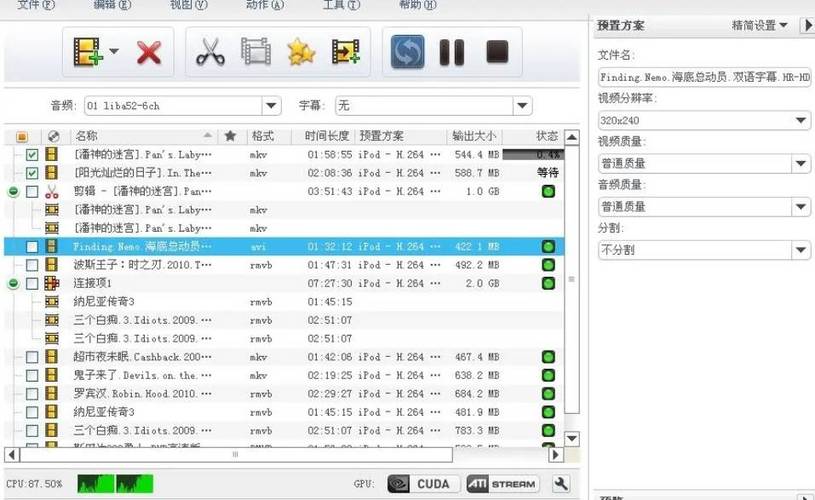Click the blue convert arrows icon
The width and height of the screenshot is (815, 500).
(x=407, y=53)
